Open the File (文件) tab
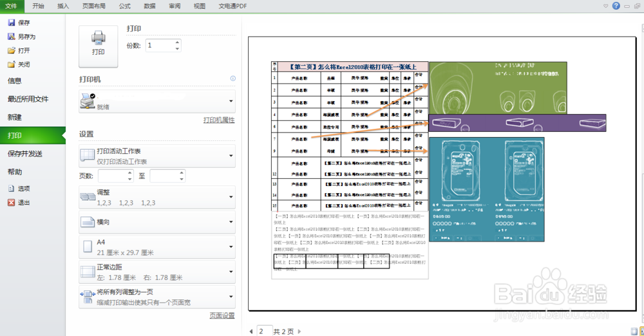This screenshot has width=644, height=336. [x=12, y=6]
